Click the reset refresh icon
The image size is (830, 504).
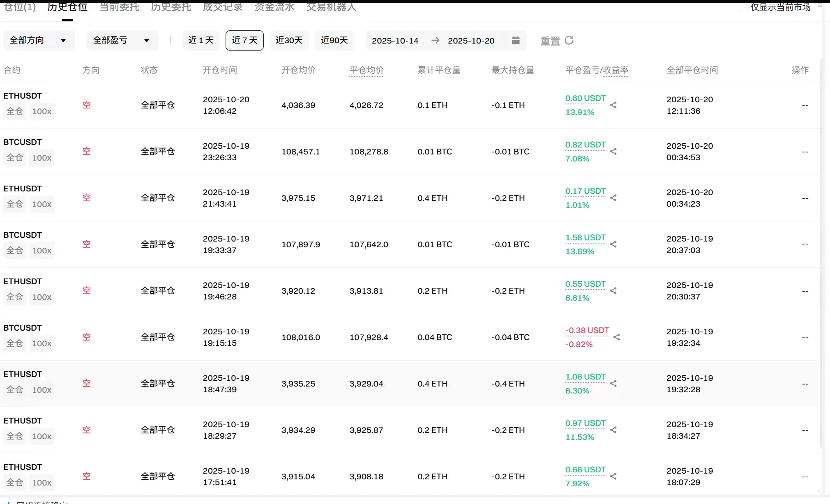569,40
